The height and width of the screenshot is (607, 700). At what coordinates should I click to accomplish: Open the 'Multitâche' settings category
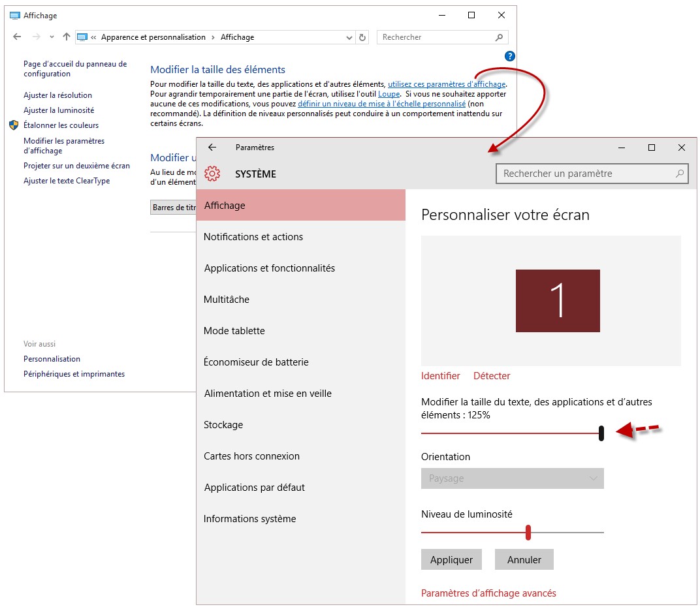[301, 300]
